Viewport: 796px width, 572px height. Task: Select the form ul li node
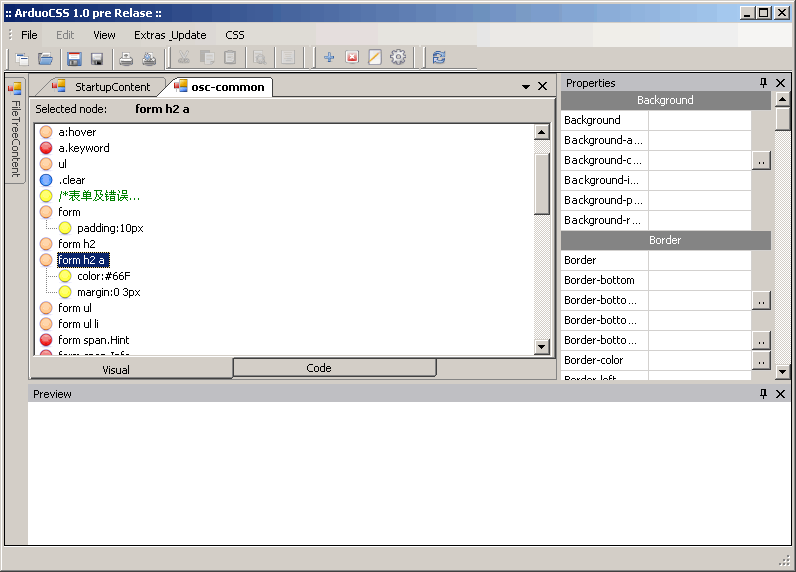tap(78, 324)
